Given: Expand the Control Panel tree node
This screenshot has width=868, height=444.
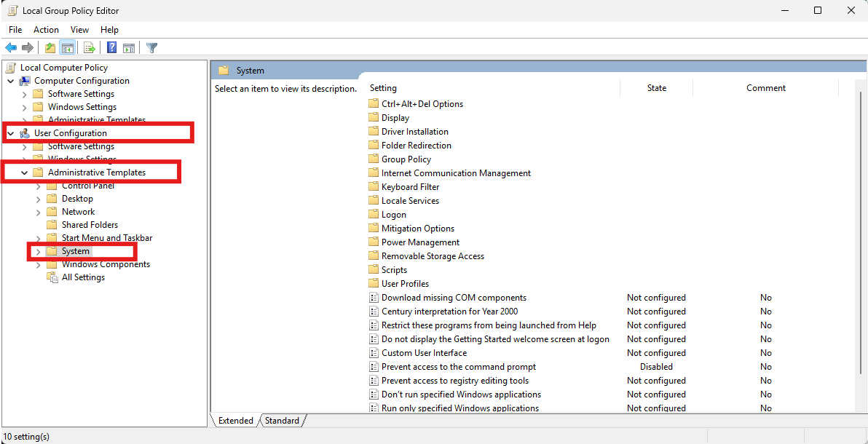Looking at the screenshot, I should click(38, 186).
